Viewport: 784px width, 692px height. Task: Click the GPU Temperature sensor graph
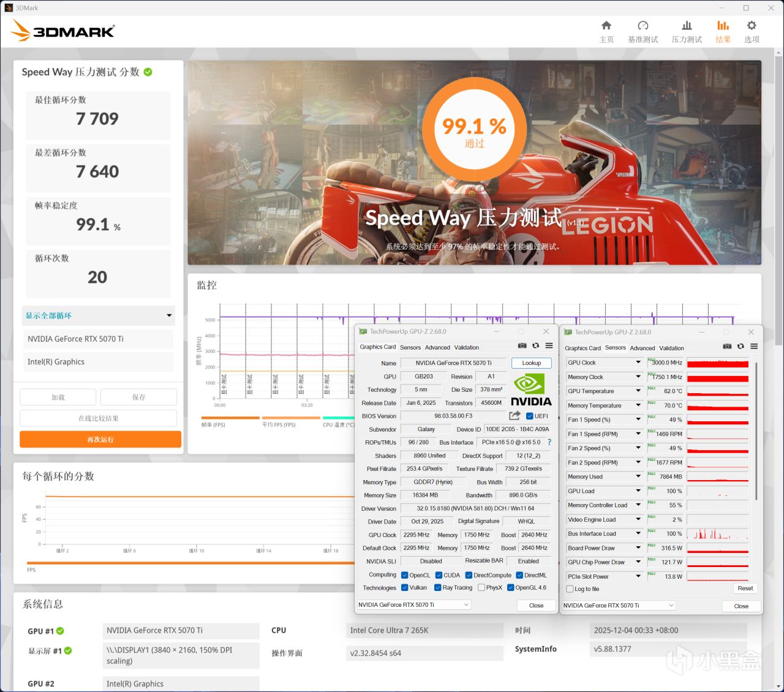tap(718, 391)
